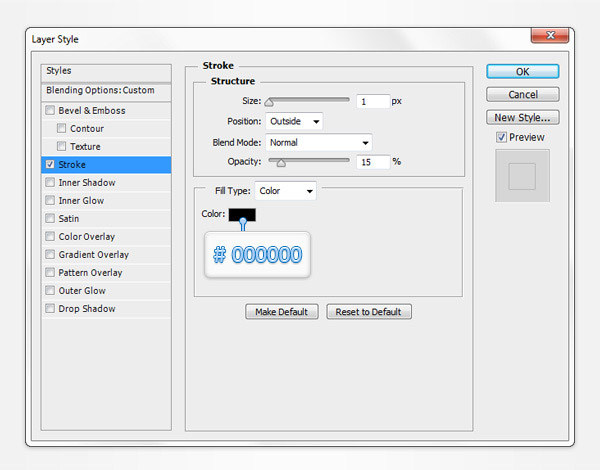Click Make Default button
The width and height of the screenshot is (600, 470).
pyautogui.click(x=282, y=312)
